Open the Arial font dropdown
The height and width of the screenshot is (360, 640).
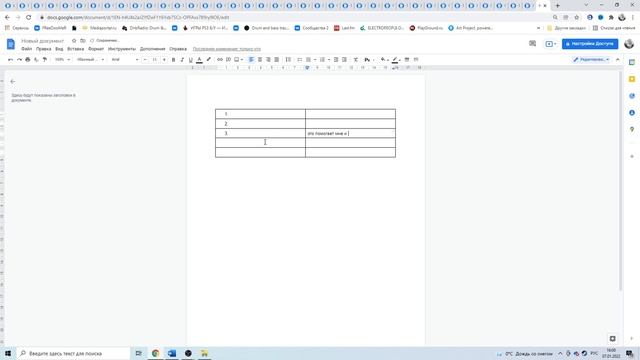point(124,60)
